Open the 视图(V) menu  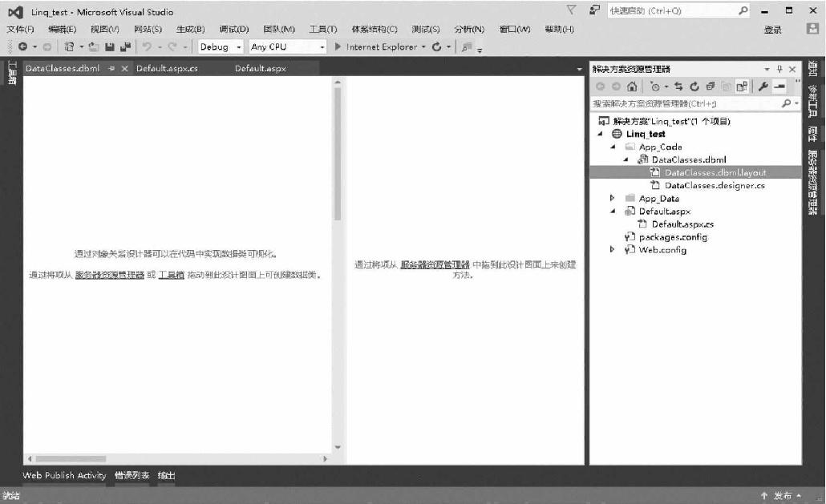click(105, 29)
